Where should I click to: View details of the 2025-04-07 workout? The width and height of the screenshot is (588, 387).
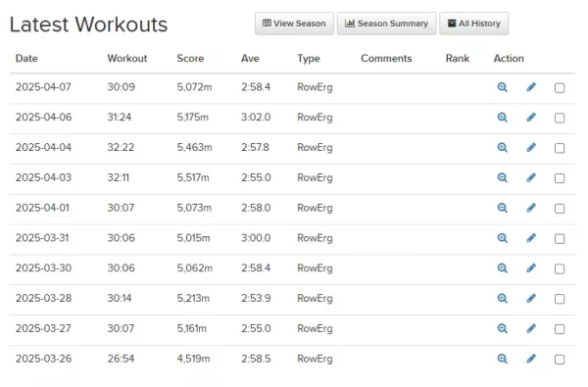tap(502, 87)
